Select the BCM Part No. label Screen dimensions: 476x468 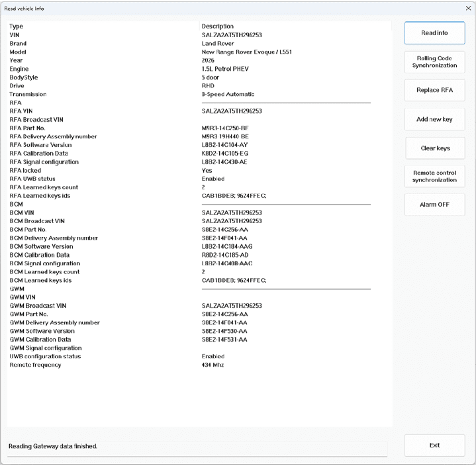tap(28, 230)
